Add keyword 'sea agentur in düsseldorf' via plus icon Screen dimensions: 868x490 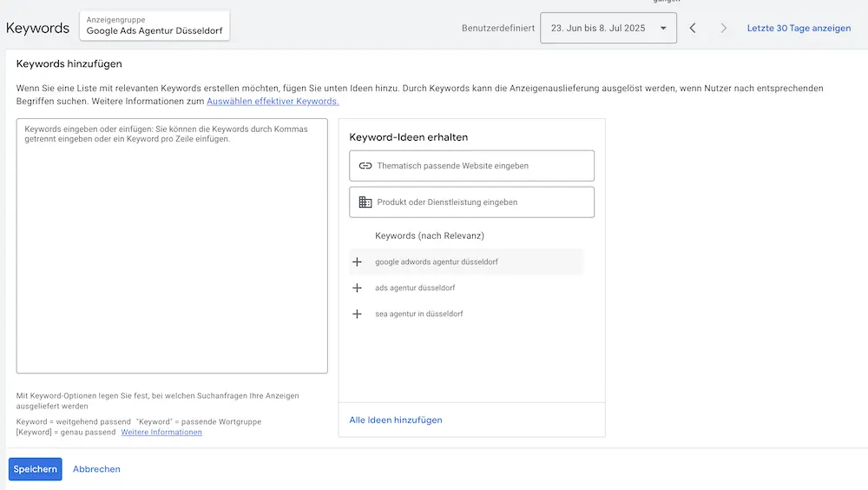pyautogui.click(x=357, y=314)
